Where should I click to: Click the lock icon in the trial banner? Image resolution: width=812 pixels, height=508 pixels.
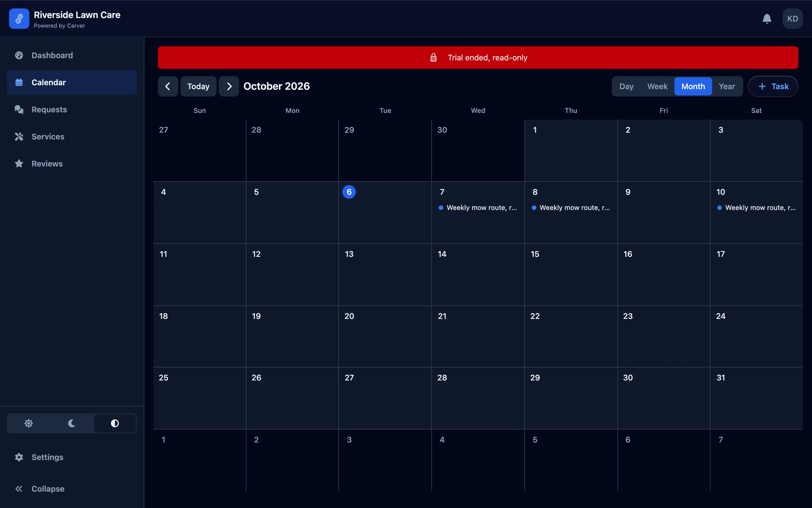(433, 58)
